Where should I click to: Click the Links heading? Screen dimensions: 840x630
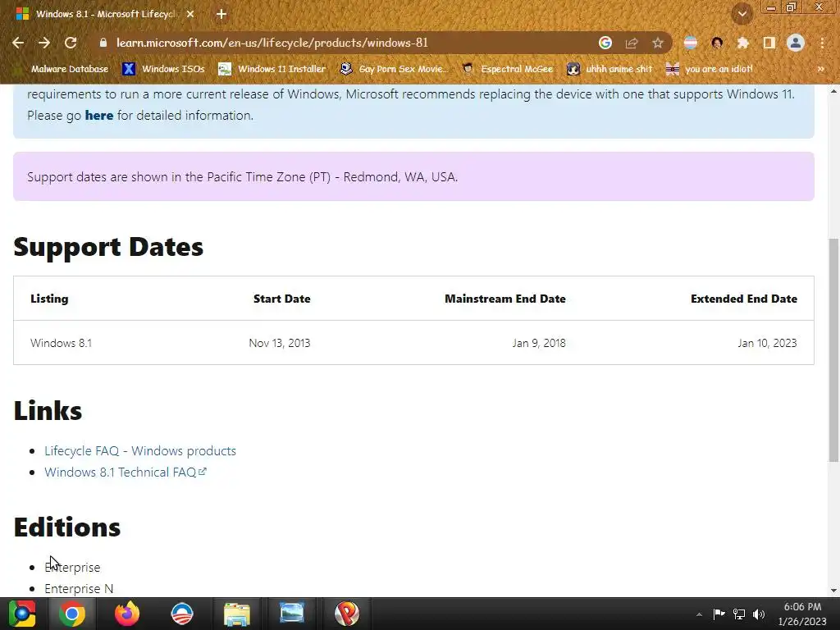[48, 411]
